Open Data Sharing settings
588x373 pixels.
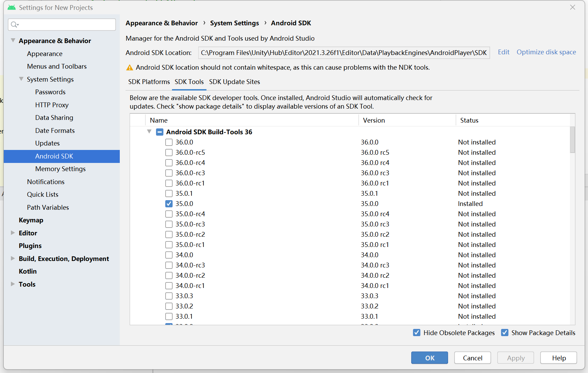coord(54,118)
